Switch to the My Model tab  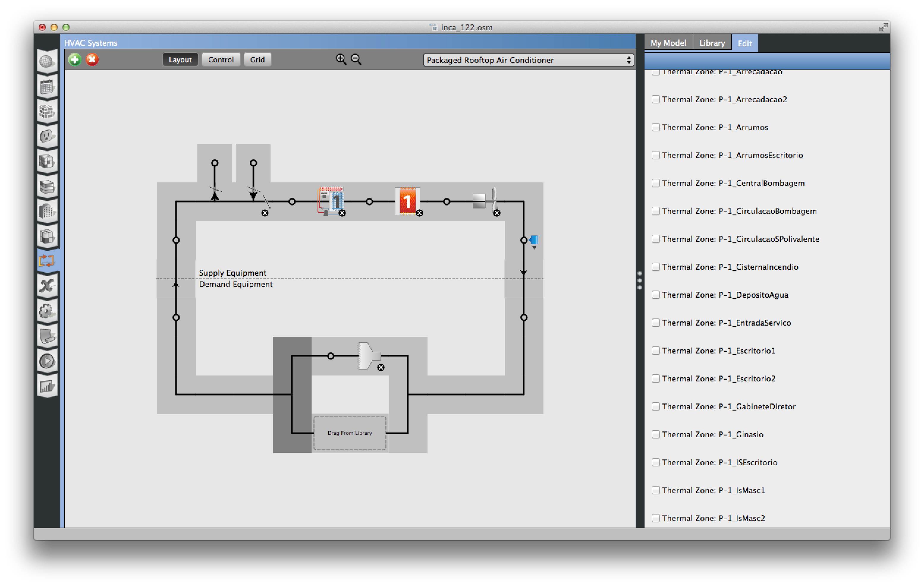pyautogui.click(x=668, y=43)
